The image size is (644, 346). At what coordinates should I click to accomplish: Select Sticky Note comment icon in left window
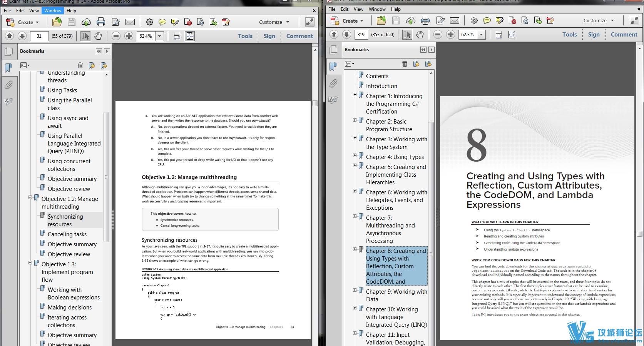tap(162, 22)
